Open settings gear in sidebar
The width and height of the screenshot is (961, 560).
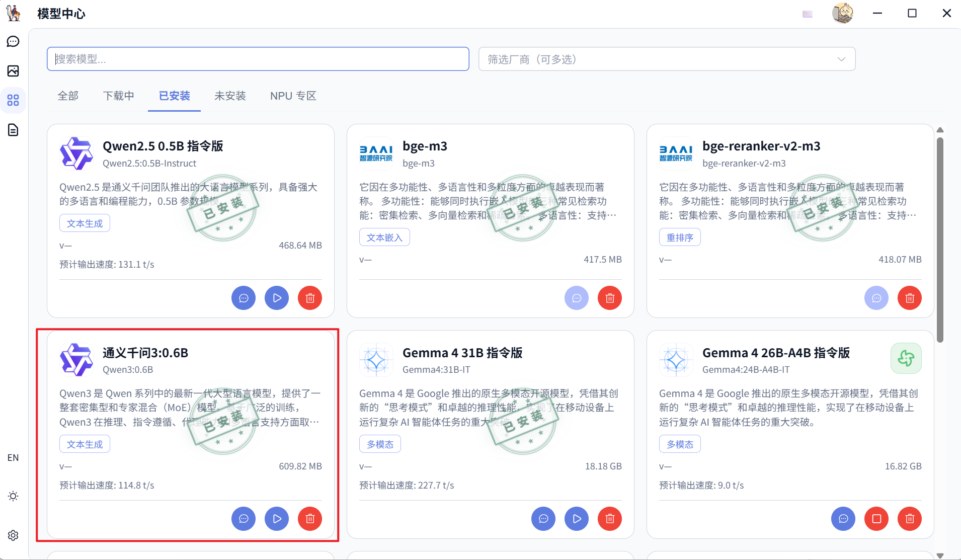[x=13, y=535]
